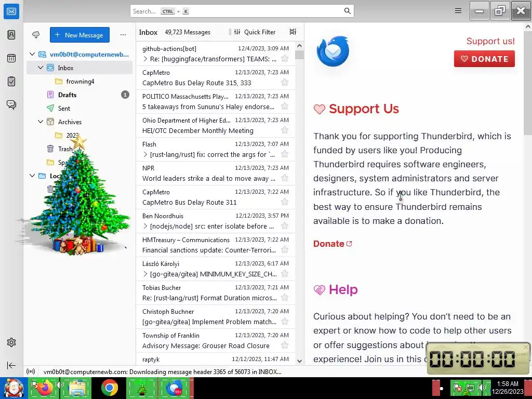The width and height of the screenshot is (532, 399).
Task: Open Tobias Bucher's message
Action: (216, 292)
